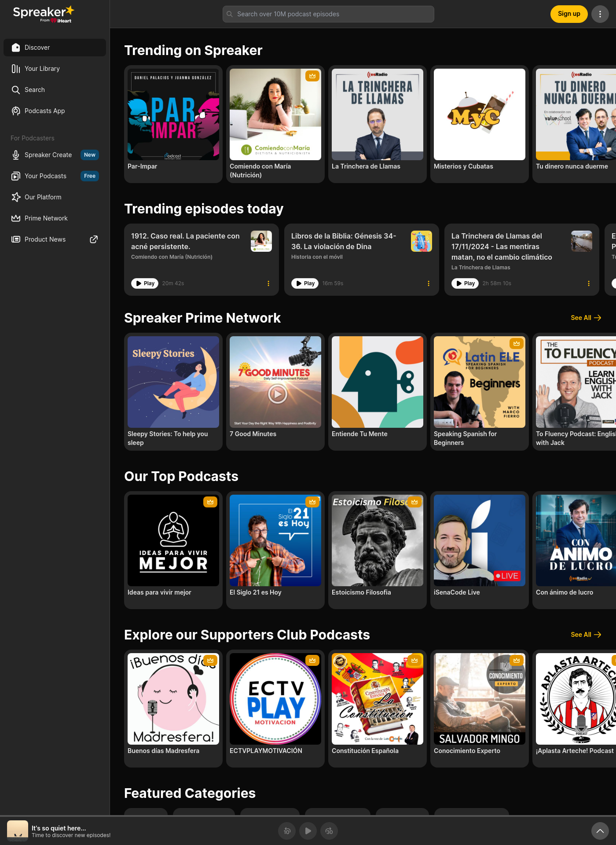Click the Search magnifier icon in sidebar
The width and height of the screenshot is (616, 845).
pos(16,90)
